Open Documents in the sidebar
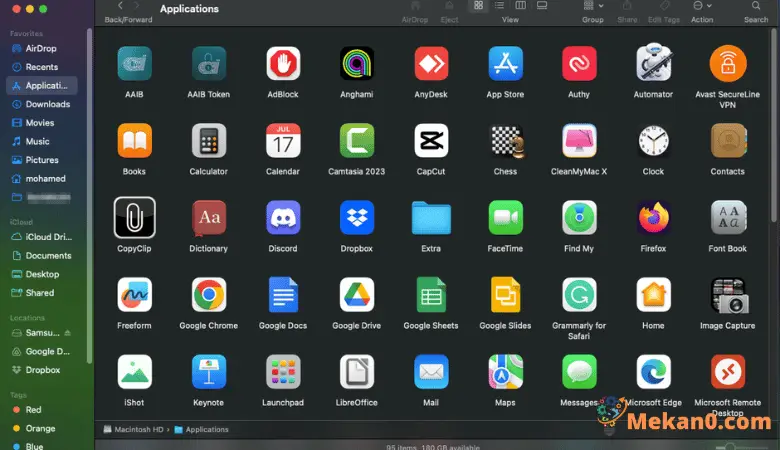 click(x=42, y=256)
